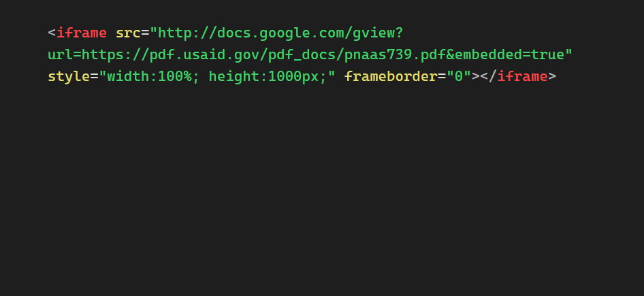Viewport: 644px width, 296px height.
Task: Click the pnaas739.pdf filename
Action: click(395, 54)
